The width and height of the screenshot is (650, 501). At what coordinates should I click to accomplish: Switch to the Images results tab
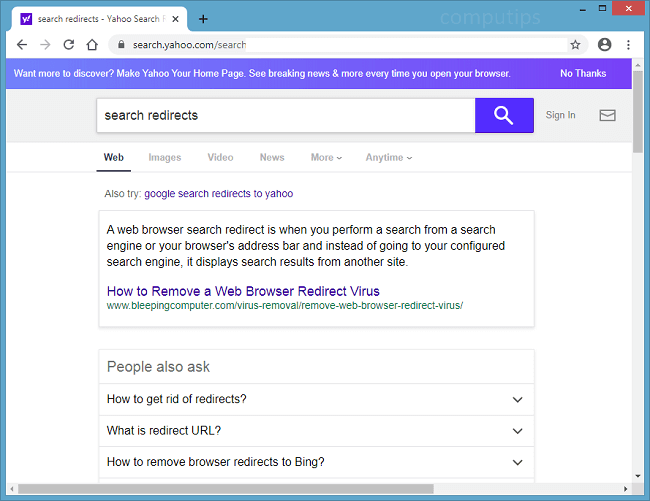pyautogui.click(x=165, y=157)
